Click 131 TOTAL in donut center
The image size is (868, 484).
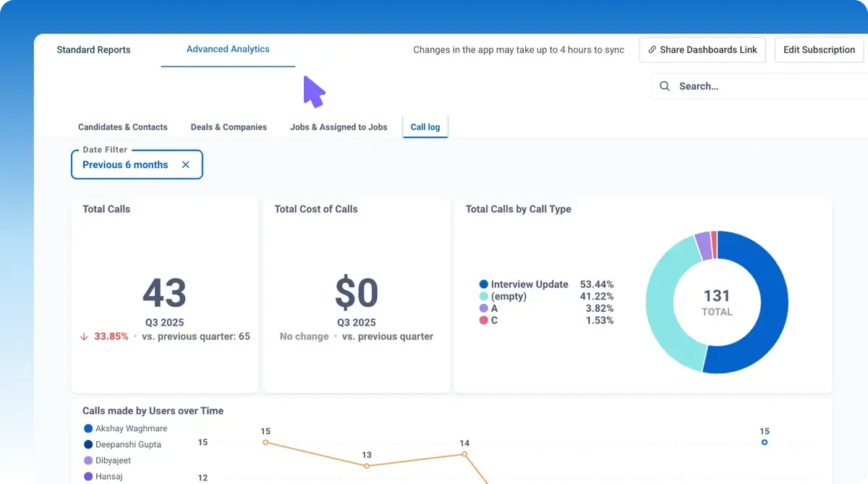717,302
